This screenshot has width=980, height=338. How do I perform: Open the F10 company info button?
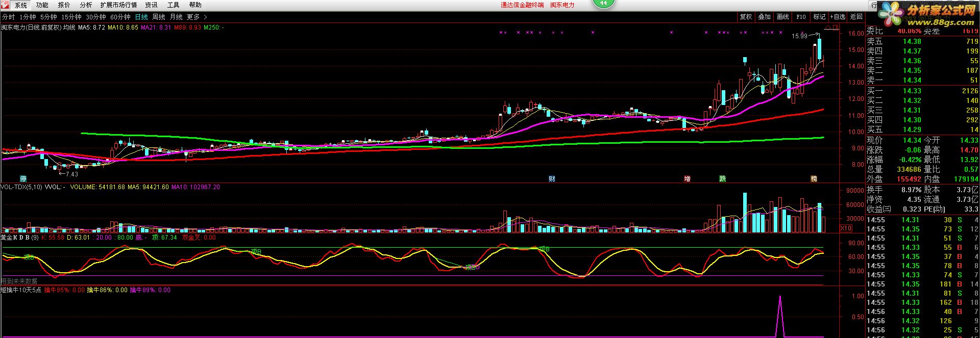click(801, 17)
